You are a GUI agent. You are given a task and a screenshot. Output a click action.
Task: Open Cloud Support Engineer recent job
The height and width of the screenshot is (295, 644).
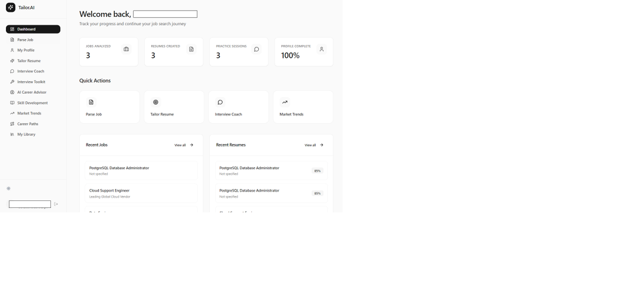pos(141,193)
